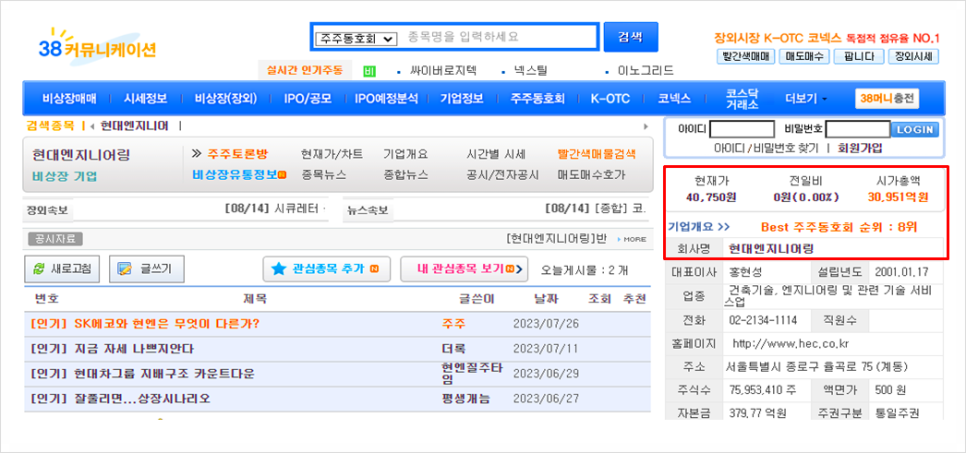Image resolution: width=966 pixels, height=453 pixels.
Task: Click the homepage URL http://www.hec.co.kr
Action: [790, 343]
